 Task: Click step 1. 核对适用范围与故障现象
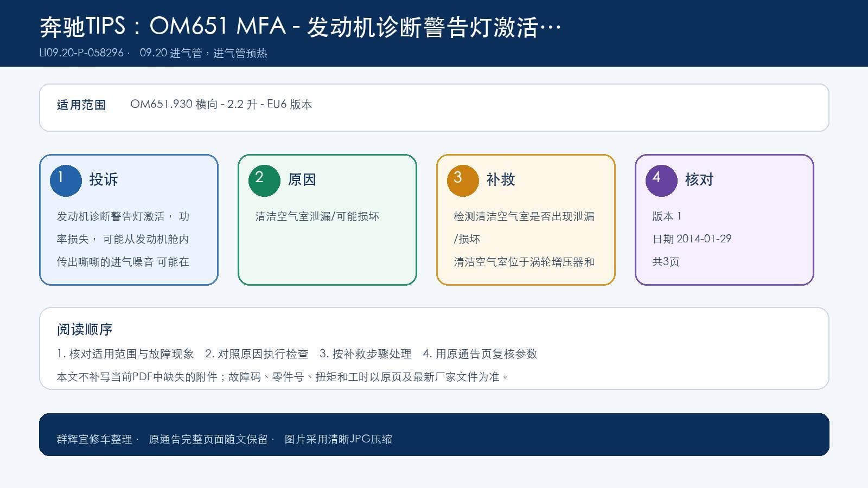pos(125,354)
